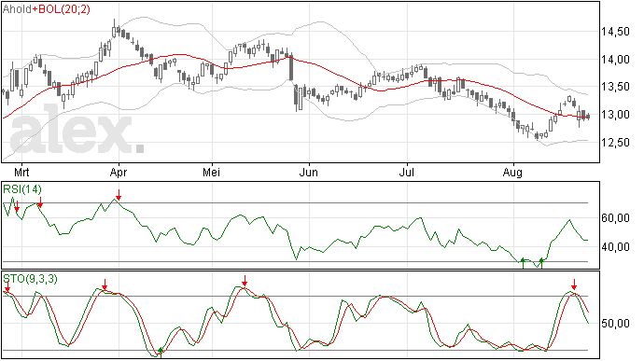Select the Apr month axis label
This screenshot has width=644, height=361.
pos(119,173)
